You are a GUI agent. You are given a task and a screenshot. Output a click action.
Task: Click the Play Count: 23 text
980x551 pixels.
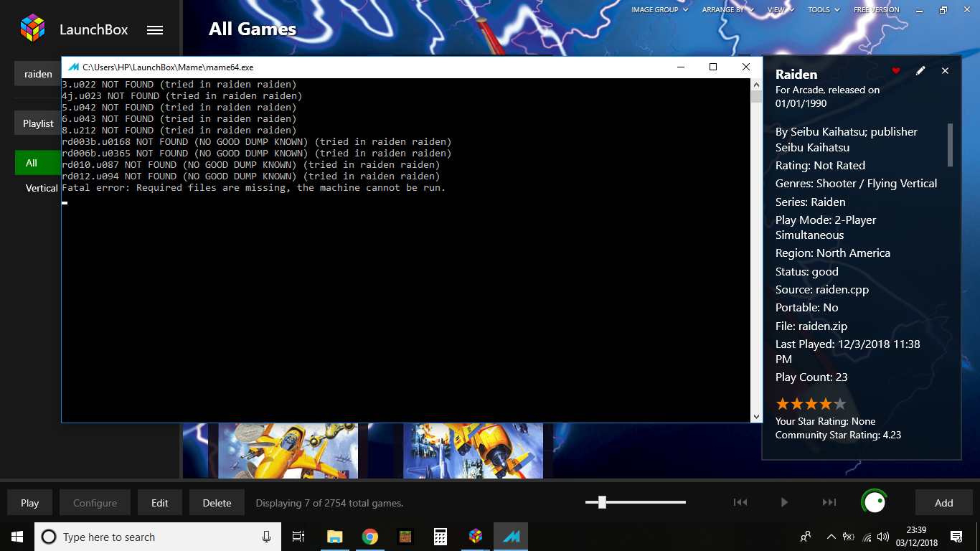point(811,377)
